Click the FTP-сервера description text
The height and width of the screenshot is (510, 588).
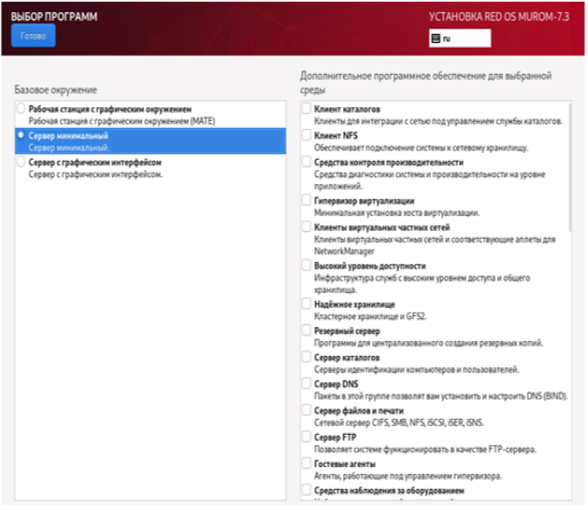click(x=425, y=449)
